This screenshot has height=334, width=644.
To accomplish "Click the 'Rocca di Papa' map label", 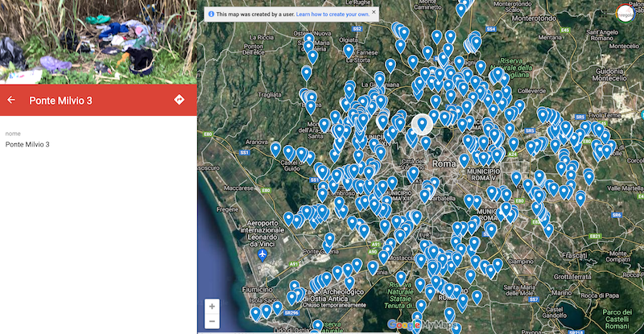I will point(600,295).
